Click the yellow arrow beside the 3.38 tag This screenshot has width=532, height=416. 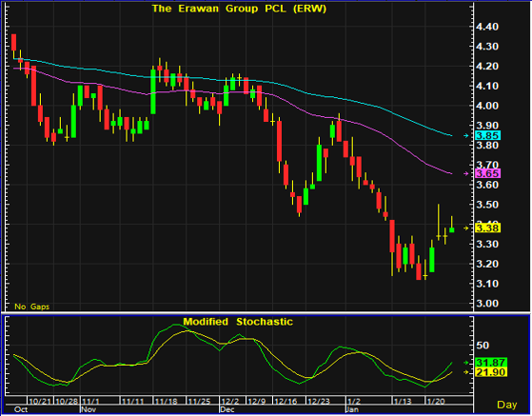point(466,228)
